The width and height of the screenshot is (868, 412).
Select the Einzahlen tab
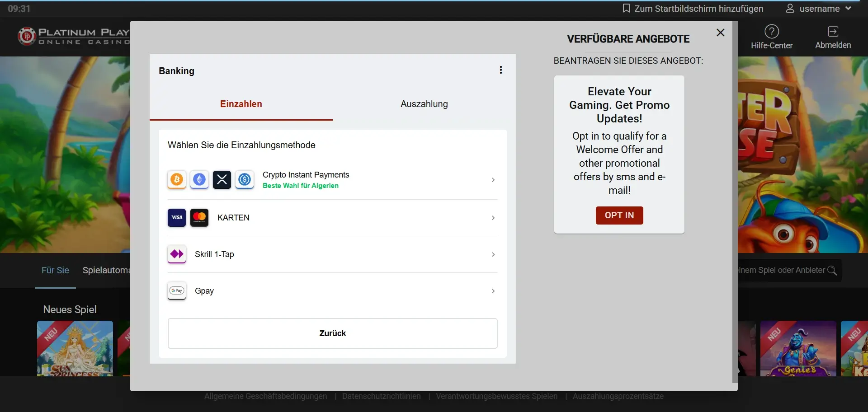(x=241, y=104)
